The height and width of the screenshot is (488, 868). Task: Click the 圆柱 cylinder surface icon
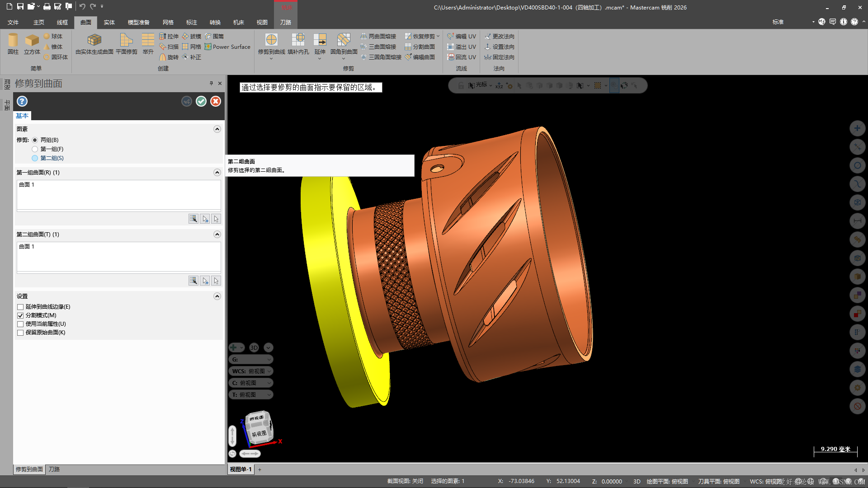[x=13, y=43]
